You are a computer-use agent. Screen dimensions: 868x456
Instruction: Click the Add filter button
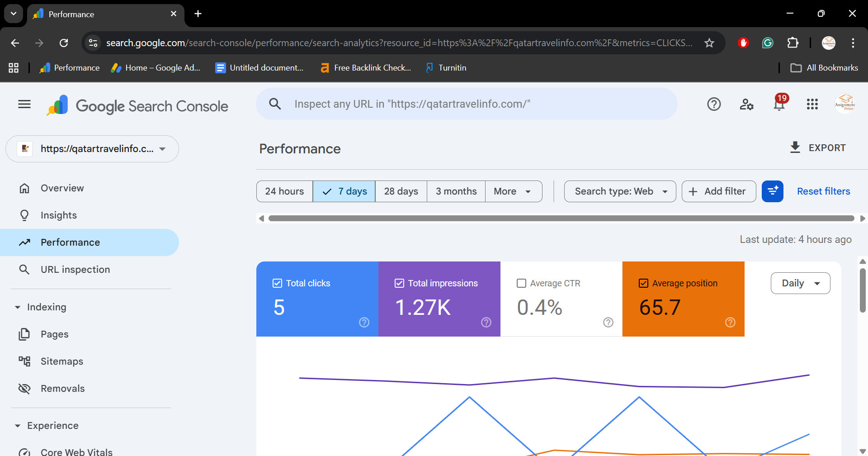pos(718,191)
